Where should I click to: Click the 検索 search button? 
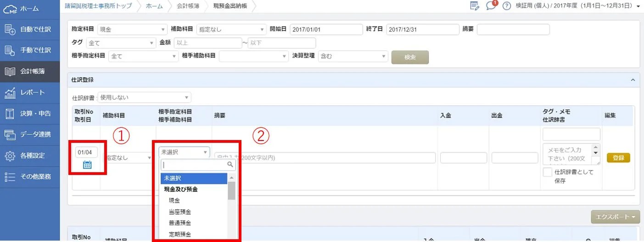(x=410, y=57)
